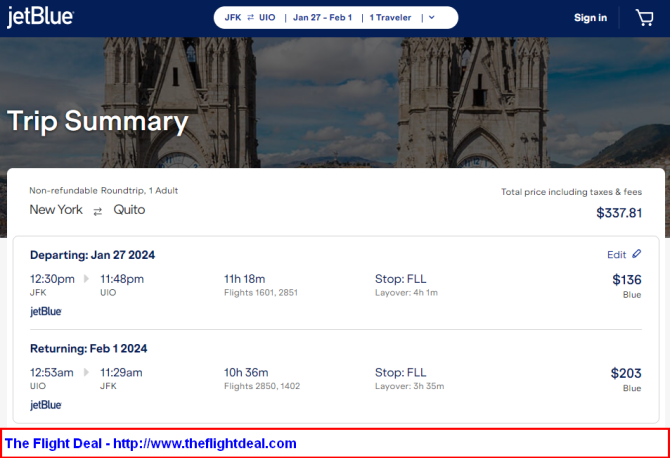Click the Quito city label
The image size is (670, 458).
129,210
